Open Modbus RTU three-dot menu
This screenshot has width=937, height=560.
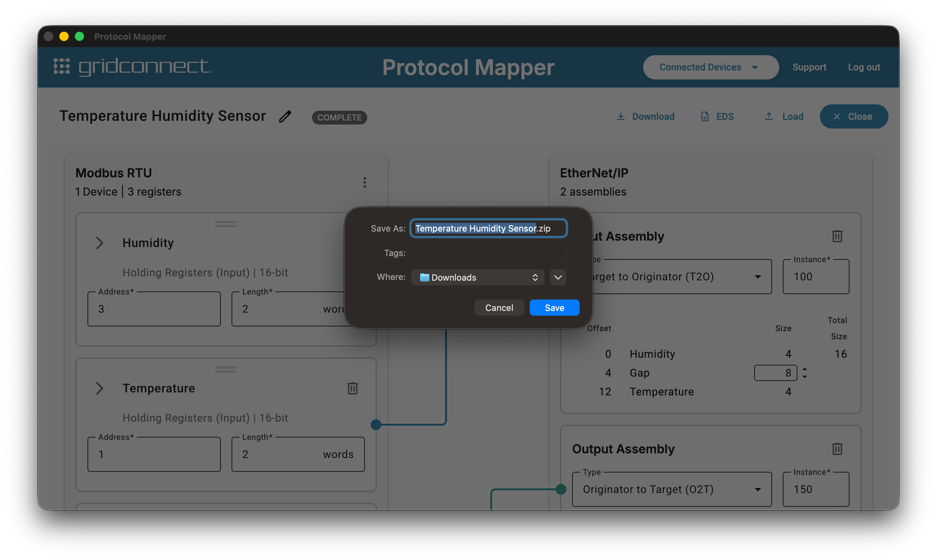(x=365, y=182)
